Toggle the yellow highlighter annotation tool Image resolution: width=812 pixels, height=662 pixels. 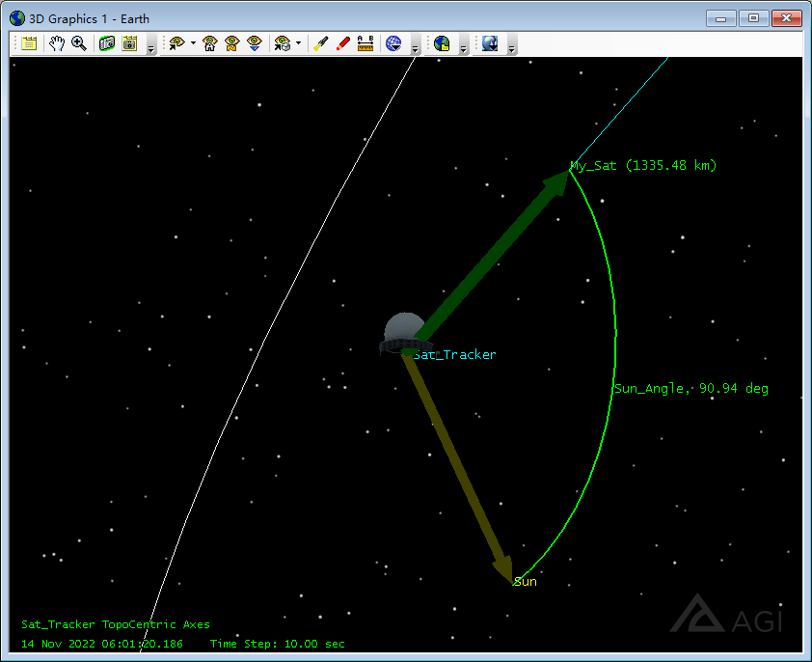321,43
